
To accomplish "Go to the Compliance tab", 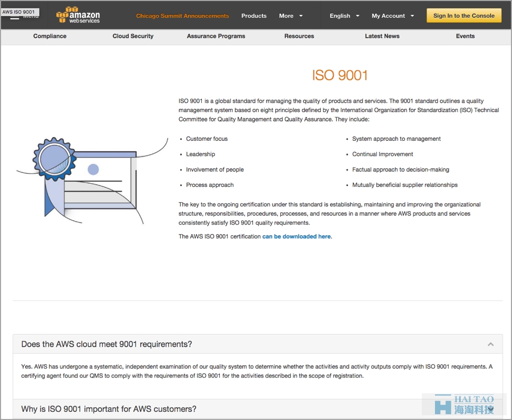I will pyautogui.click(x=50, y=36).
